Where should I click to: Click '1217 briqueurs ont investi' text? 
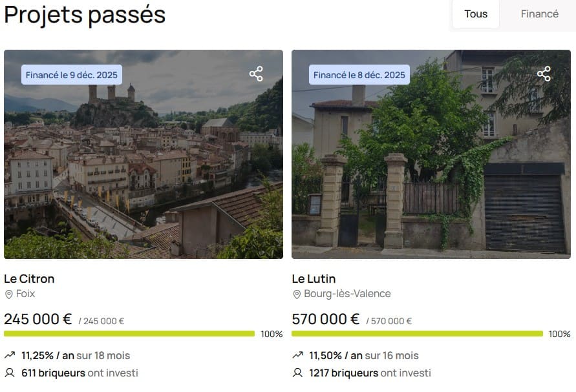(x=370, y=373)
